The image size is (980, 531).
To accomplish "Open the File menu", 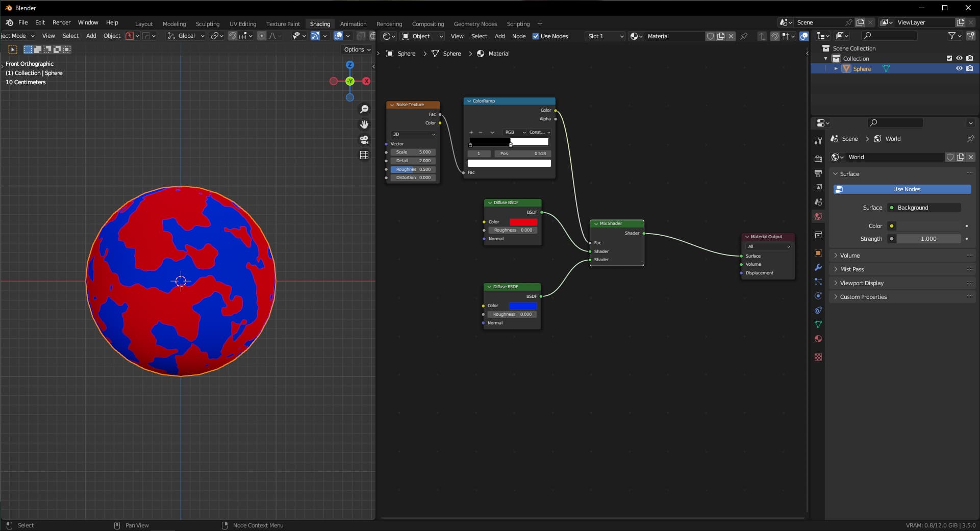I will coord(23,22).
